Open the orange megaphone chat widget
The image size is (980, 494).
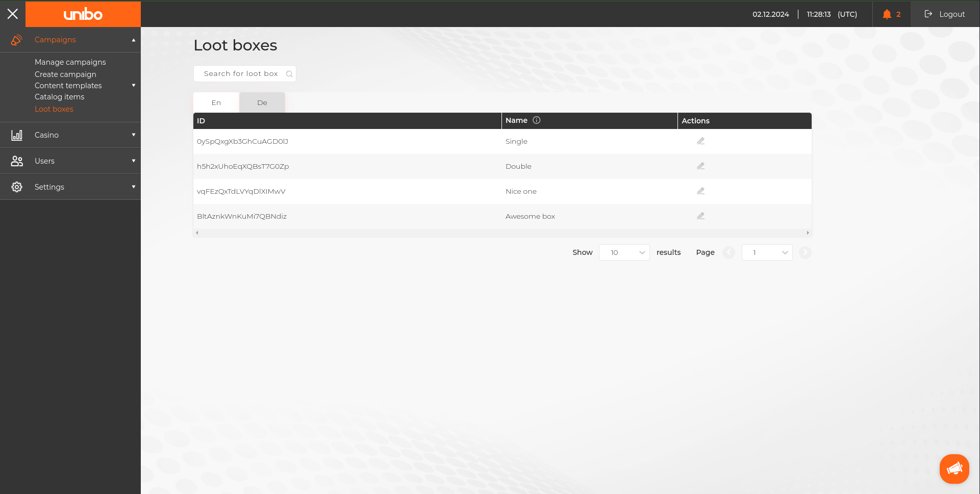[954, 469]
